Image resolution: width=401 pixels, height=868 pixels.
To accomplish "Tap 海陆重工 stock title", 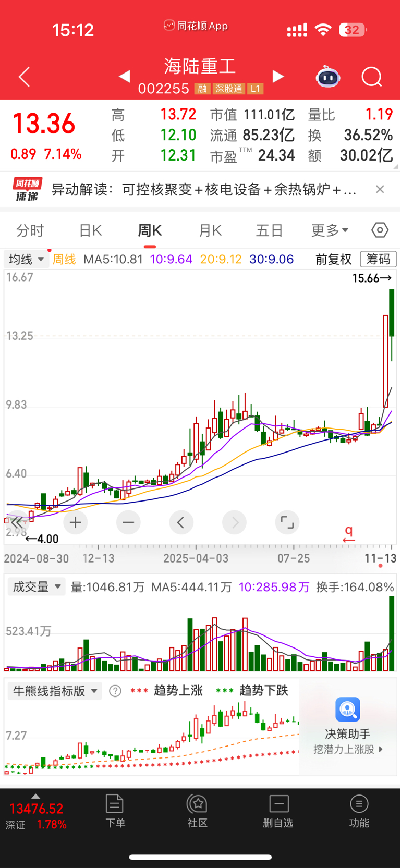I will [200, 66].
